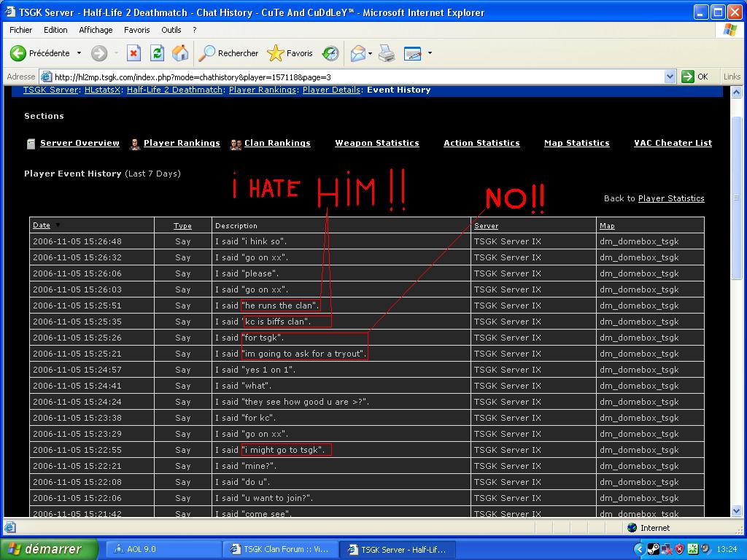Click the Mail envelope icon

[357, 53]
